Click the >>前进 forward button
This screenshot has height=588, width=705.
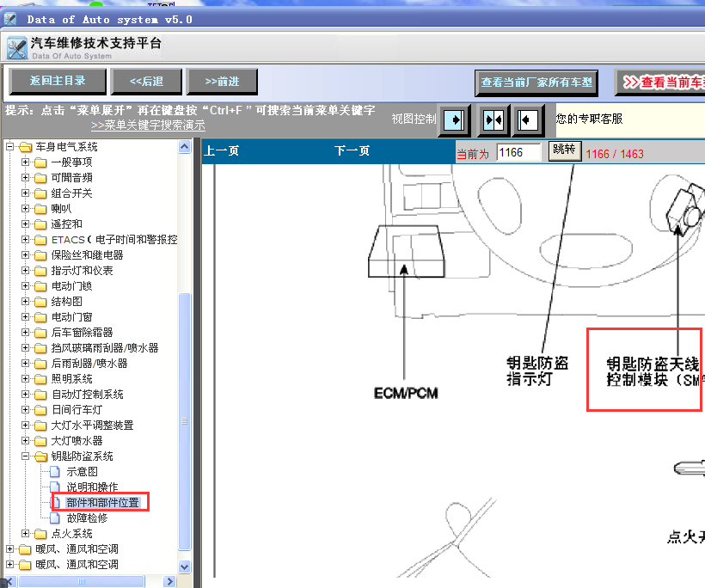point(222,82)
